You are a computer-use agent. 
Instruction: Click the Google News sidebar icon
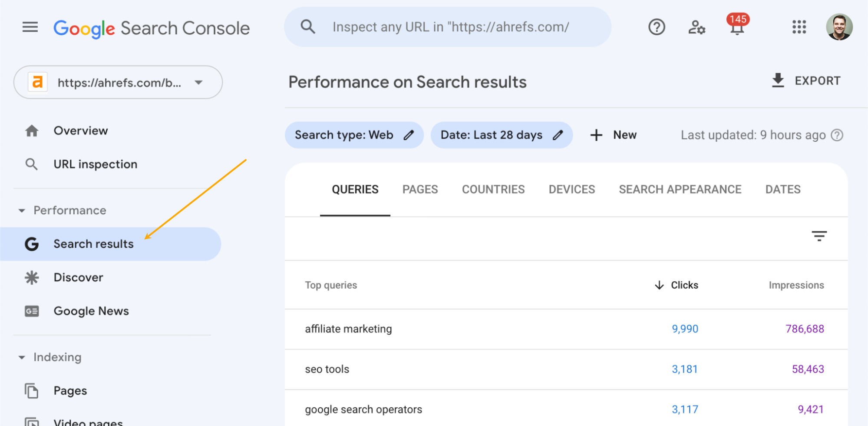tap(31, 311)
